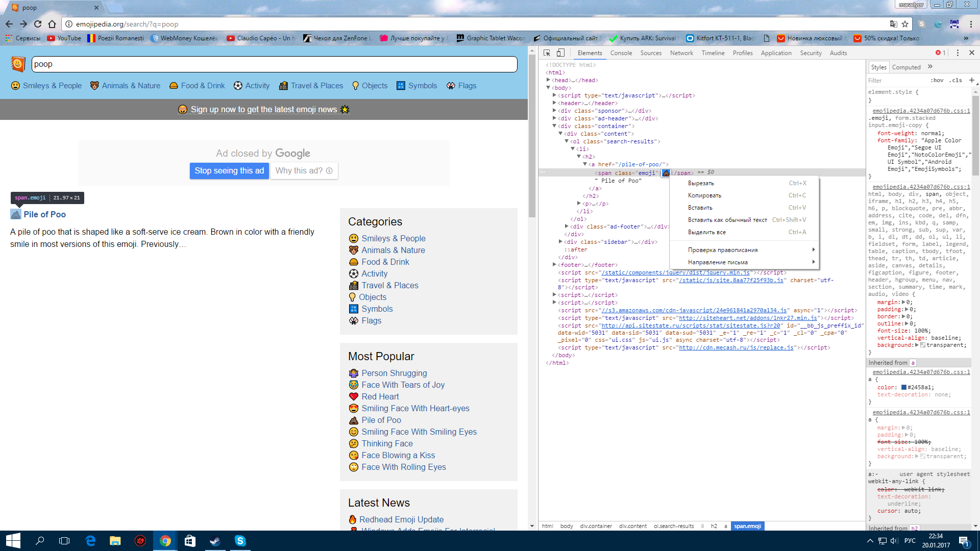Click the translate page icon

[x=893, y=24]
